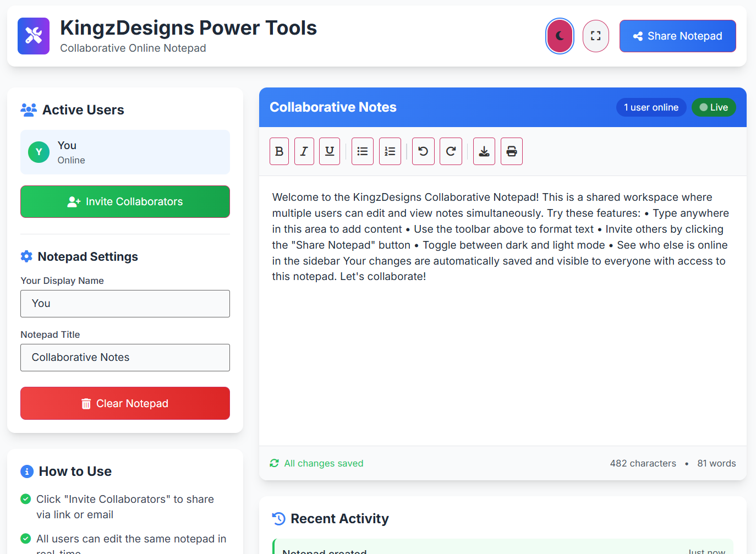
Task: Click the underline formatting button
Action: point(330,151)
